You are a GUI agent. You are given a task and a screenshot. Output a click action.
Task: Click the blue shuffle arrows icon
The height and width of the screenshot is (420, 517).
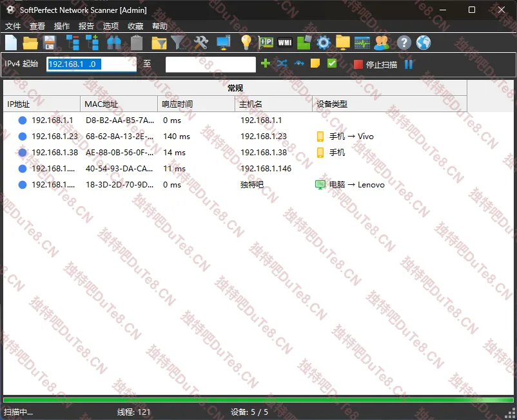282,64
